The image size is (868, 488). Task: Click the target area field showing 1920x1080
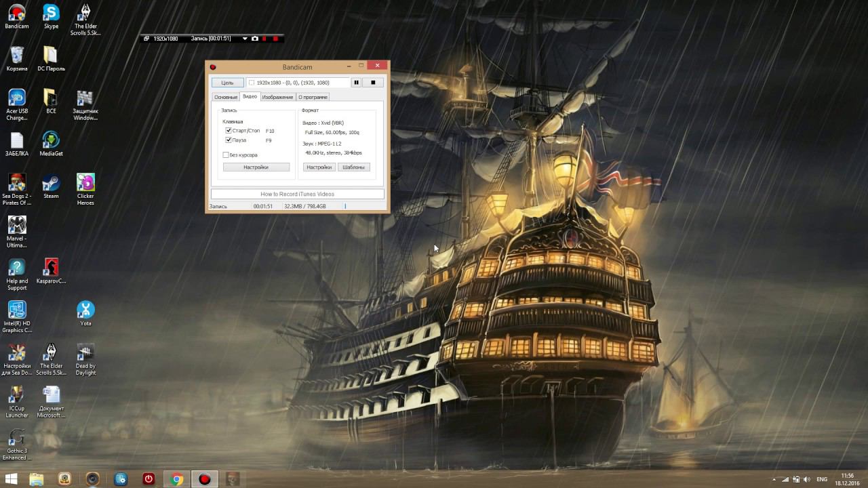pyautogui.click(x=298, y=83)
